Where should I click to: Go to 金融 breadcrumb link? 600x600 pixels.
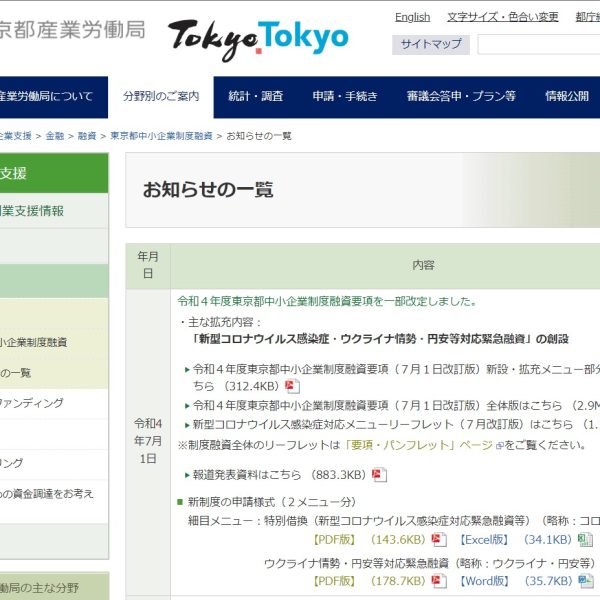(55, 136)
